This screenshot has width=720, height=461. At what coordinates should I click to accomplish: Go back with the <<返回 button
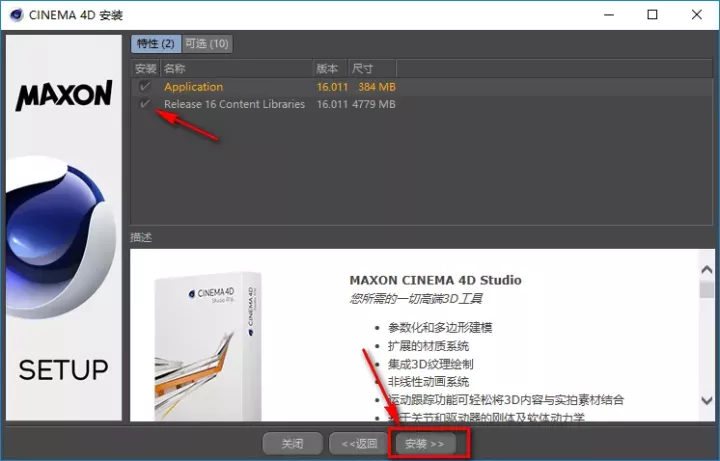pyautogui.click(x=359, y=443)
